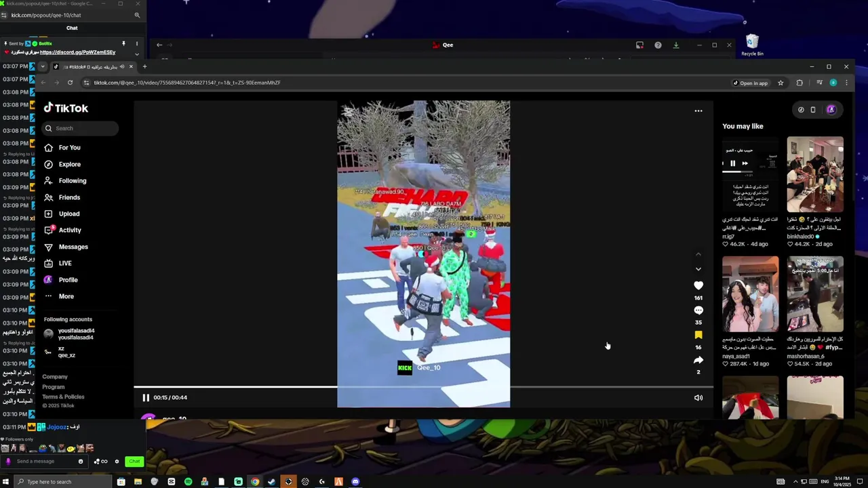This screenshot has height=488, width=868.
Task: Like the video with the heart icon
Action: (698, 285)
